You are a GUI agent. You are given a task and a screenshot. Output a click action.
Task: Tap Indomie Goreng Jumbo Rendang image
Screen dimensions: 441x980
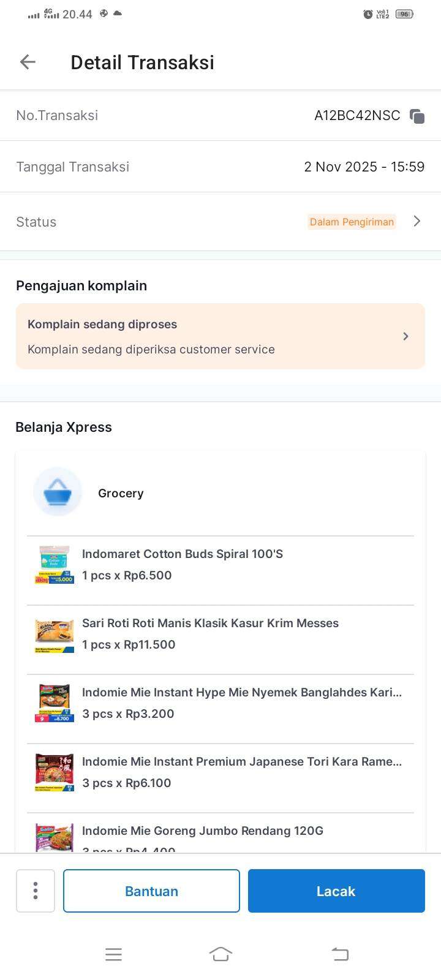55,837
